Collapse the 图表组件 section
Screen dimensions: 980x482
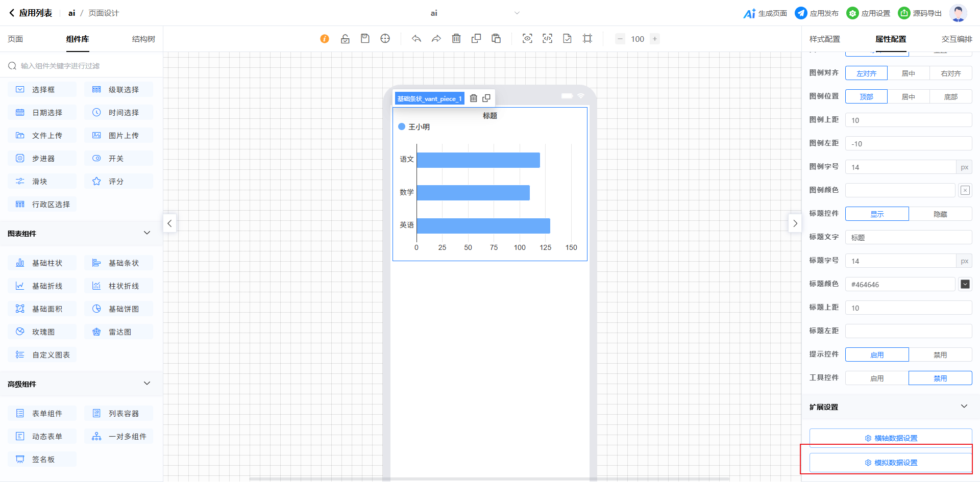click(147, 233)
